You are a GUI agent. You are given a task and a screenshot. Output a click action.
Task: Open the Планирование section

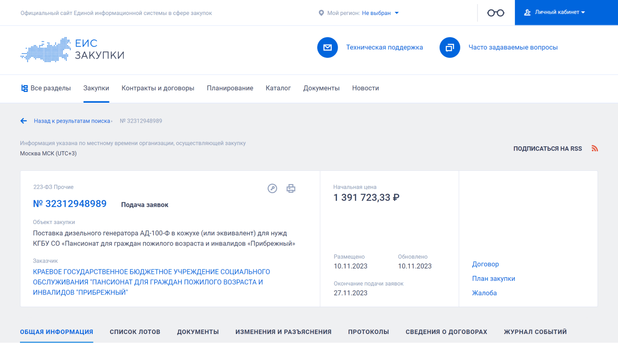pyautogui.click(x=230, y=88)
